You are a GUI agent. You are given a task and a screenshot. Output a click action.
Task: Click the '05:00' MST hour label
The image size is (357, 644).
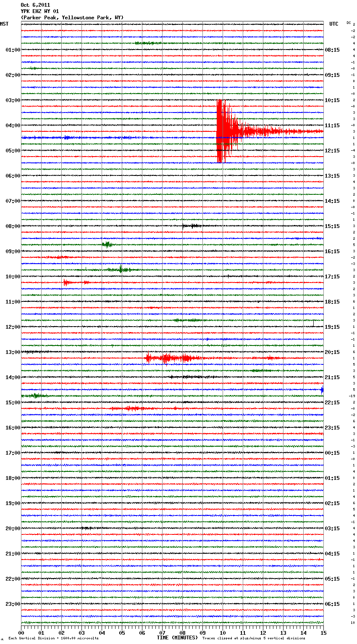(13, 151)
